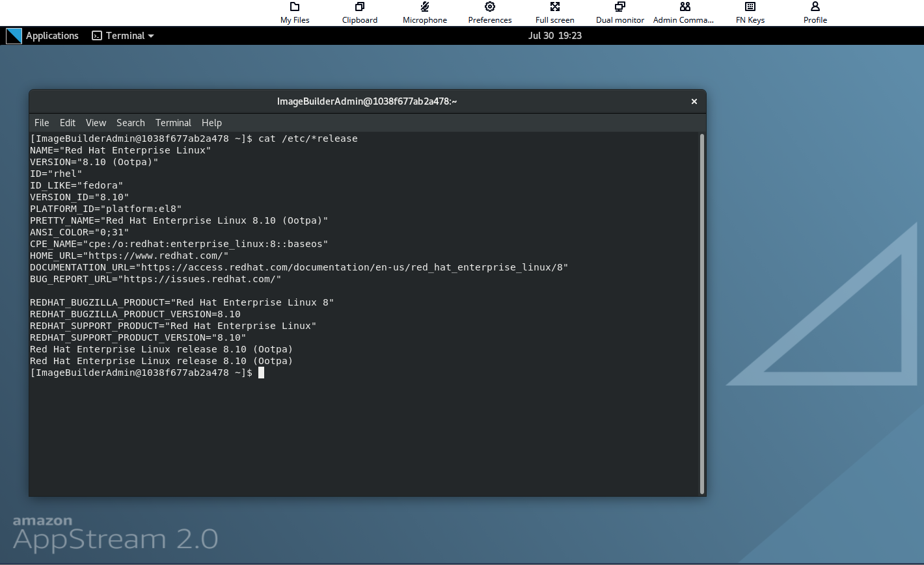Open the terminal File menu

click(x=41, y=122)
